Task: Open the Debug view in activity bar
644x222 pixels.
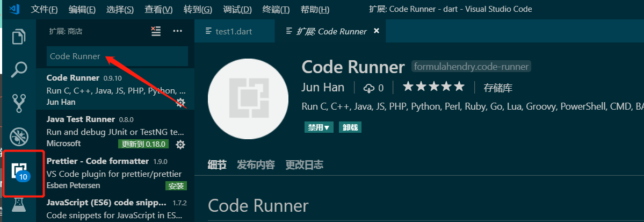Action: (x=19, y=136)
